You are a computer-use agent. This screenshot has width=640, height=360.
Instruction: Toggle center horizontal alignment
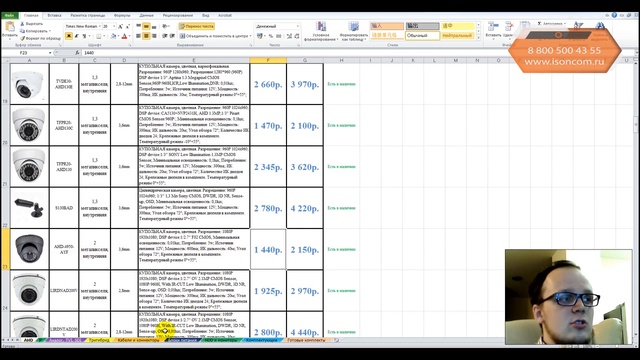tap(146, 36)
